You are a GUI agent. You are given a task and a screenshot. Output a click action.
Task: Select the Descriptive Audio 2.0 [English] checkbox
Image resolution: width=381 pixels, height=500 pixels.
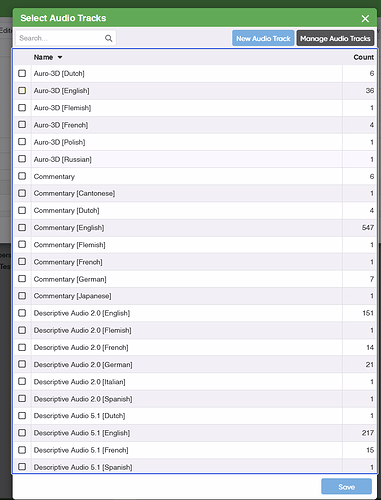(22, 313)
